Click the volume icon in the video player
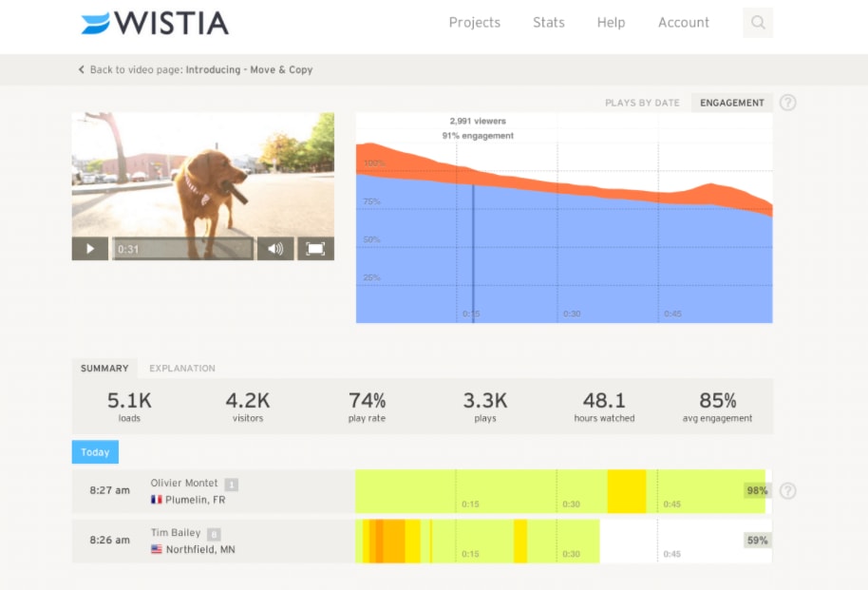Screen dimensions: 868x590 tap(275, 248)
